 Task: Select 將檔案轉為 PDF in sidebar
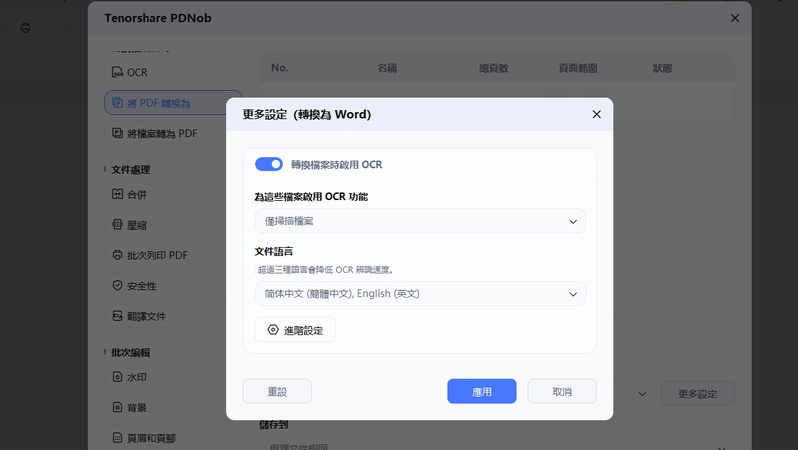[166, 133]
